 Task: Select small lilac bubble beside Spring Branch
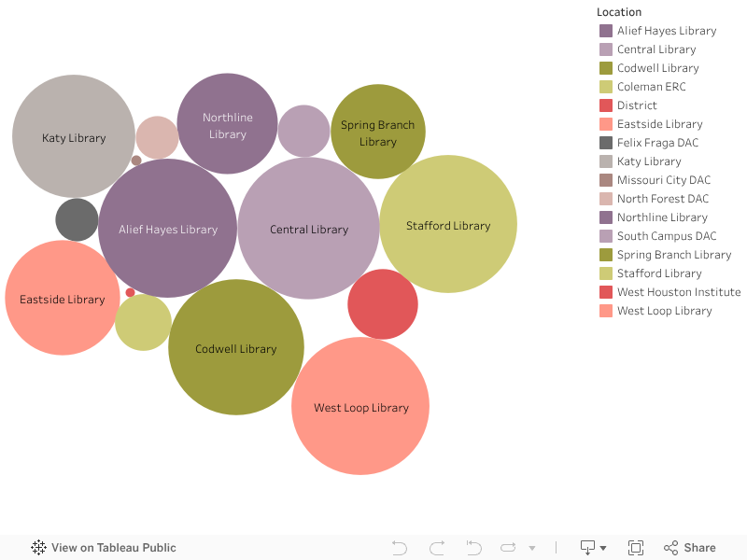click(304, 131)
